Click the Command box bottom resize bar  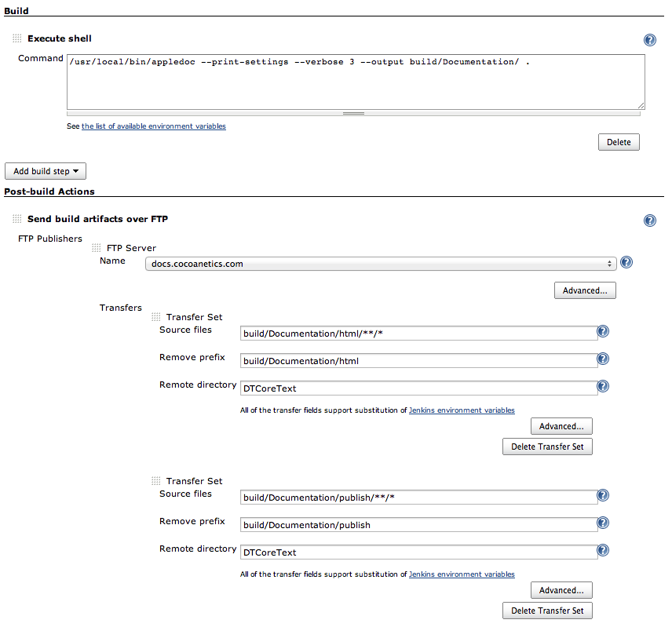(x=353, y=114)
